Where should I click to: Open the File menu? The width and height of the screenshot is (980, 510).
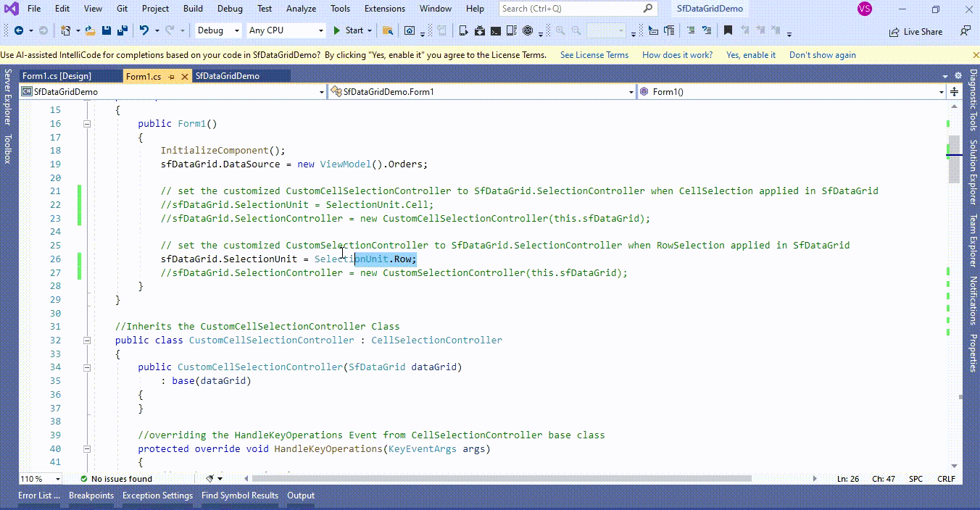pyautogui.click(x=34, y=9)
